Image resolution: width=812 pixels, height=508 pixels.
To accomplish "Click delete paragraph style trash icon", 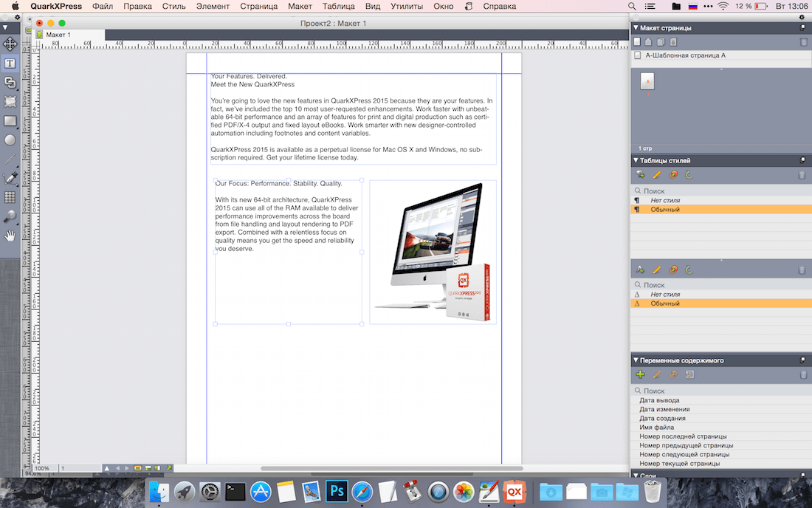I will pos(802,175).
